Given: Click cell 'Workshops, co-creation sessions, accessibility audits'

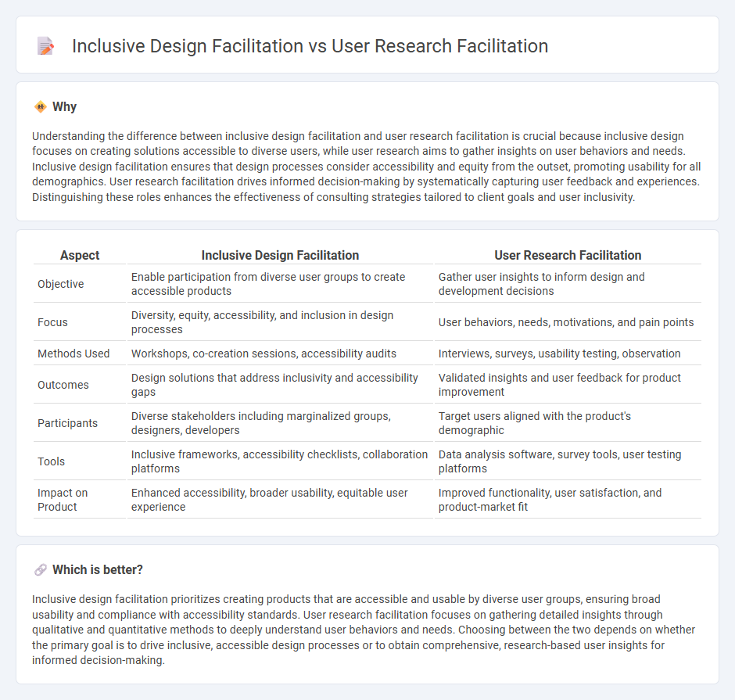Looking at the screenshot, I should tap(280, 354).
